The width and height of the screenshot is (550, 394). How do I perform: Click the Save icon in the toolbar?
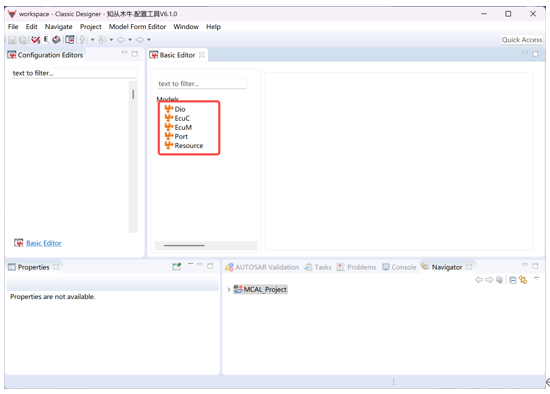coord(12,40)
